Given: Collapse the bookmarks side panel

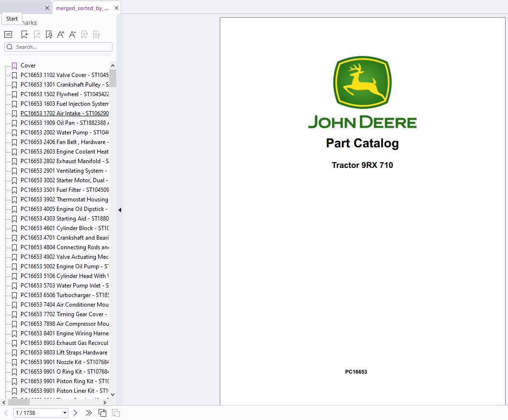Looking at the screenshot, I should pos(120,210).
